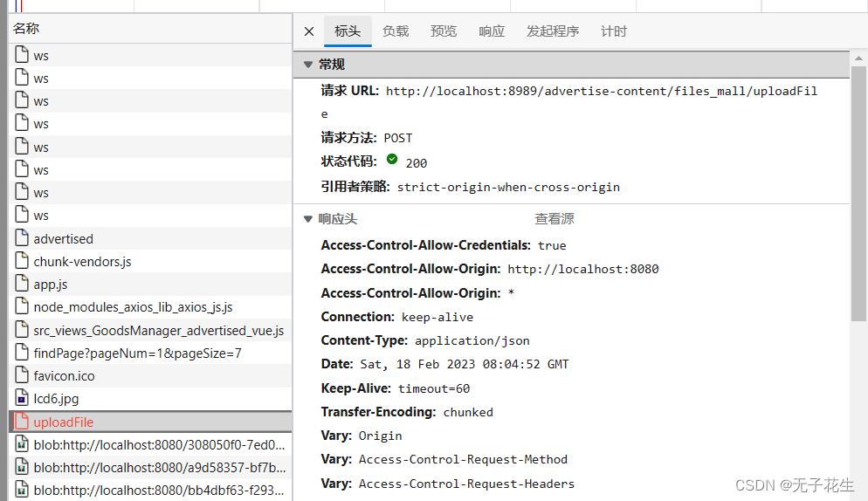Click the Vary Access-Control-Request-Method value
868x501 pixels.
pyautogui.click(x=463, y=459)
